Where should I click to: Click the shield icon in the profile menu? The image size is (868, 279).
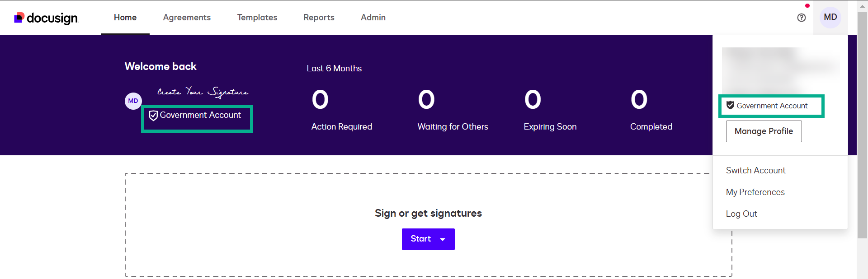[730, 105]
